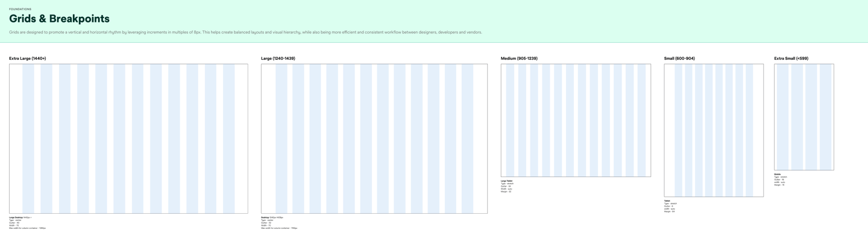
Task: Select the 'Extra Small (<599)' heading
Action: (791, 59)
